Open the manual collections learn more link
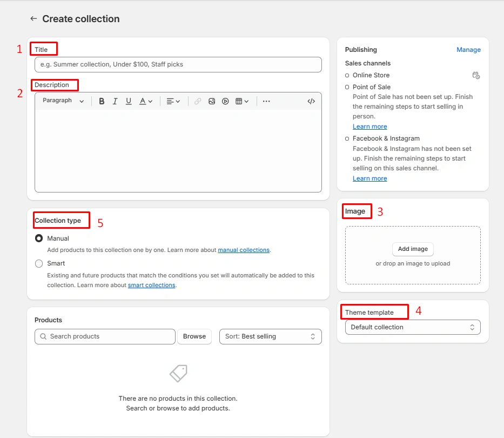504x438 pixels. coord(242,250)
